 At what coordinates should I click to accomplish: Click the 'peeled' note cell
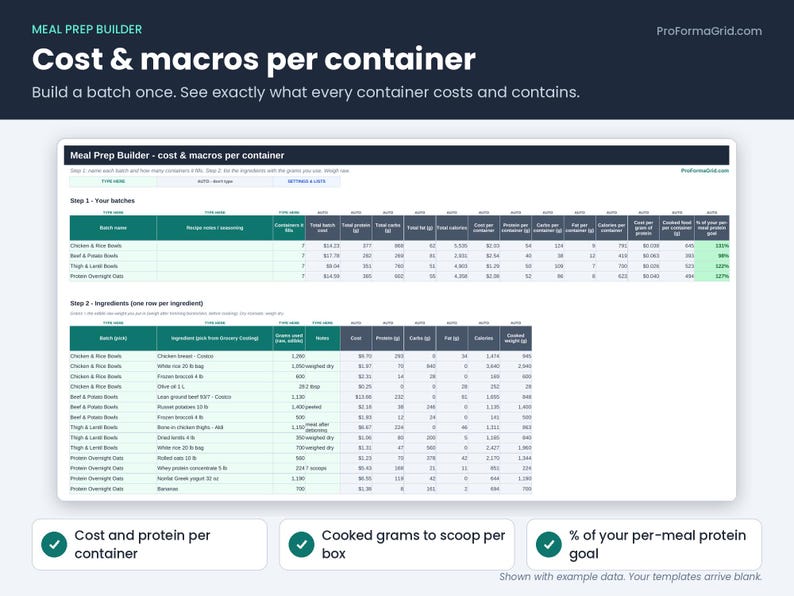(x=323, y=407)
